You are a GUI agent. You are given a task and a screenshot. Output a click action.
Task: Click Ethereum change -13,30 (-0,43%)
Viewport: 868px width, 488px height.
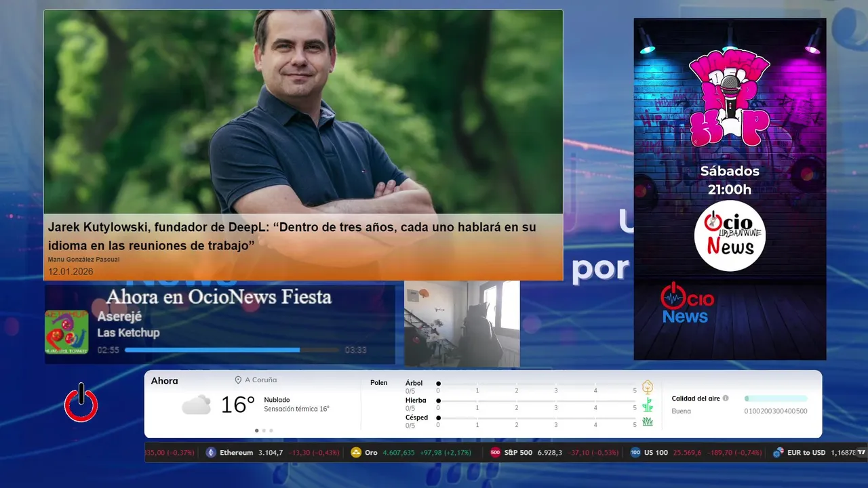tap(314, 453)
